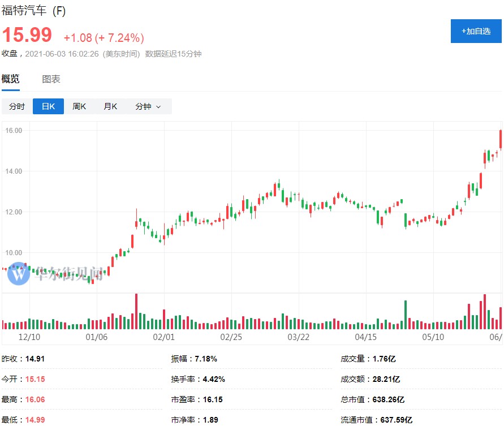Viewport: 504px width, 426px height.
Task: Click the 最高 16.06 value
Action: coord(35,399)
